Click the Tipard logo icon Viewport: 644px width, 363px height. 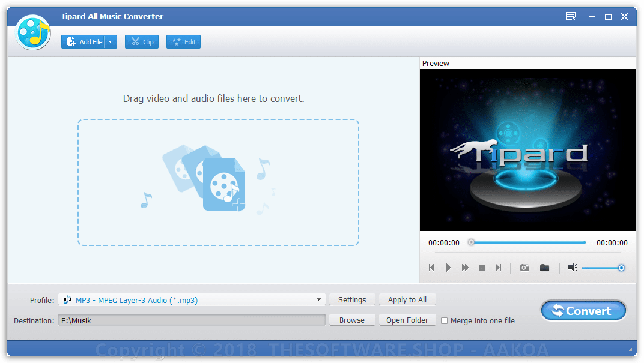coord(32,32)
